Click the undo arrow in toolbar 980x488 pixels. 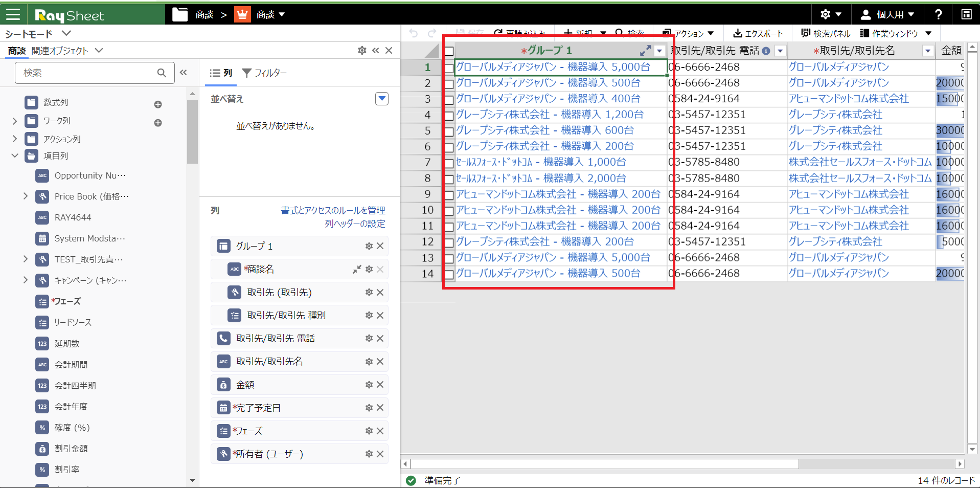pos(414,33)
